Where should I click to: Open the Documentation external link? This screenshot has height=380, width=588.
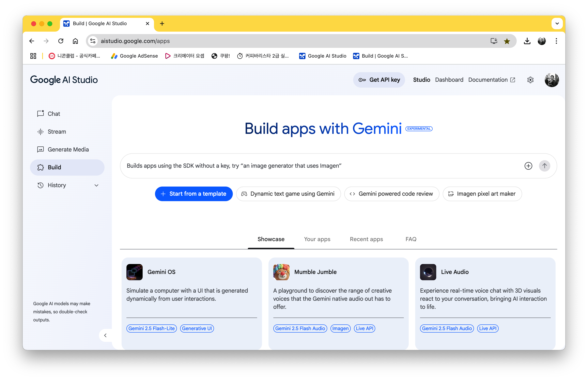[x=492, y=80]
